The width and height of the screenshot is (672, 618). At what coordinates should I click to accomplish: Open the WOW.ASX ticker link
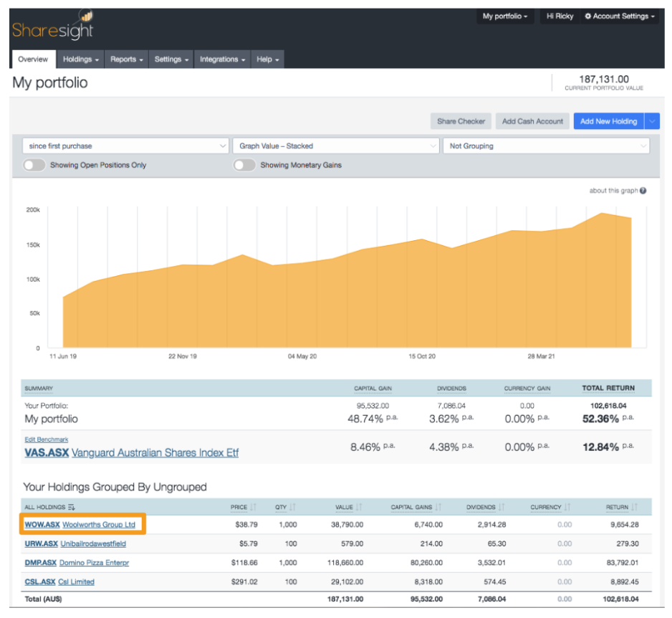click(42, 525)
